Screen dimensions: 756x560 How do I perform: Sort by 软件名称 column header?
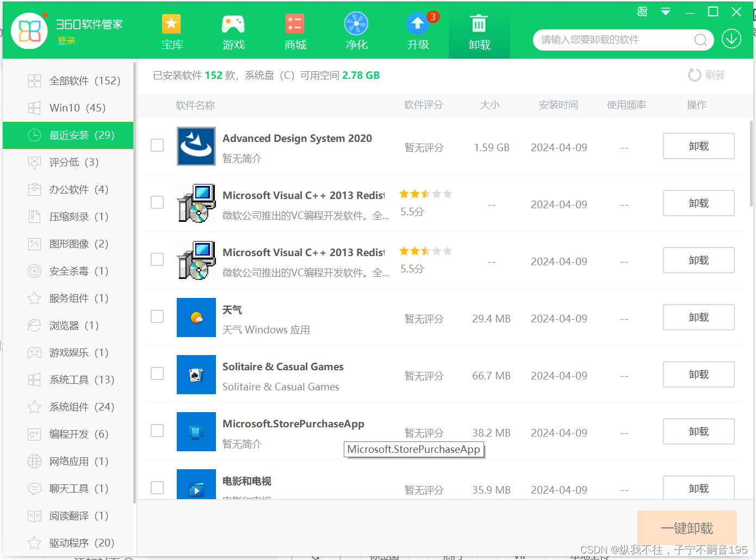pyautogui.click(x=195, y=105)
